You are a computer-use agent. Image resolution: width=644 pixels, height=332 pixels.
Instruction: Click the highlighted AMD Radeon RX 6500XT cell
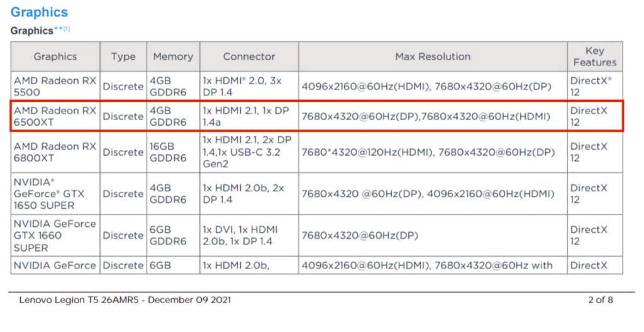(55, 116)
